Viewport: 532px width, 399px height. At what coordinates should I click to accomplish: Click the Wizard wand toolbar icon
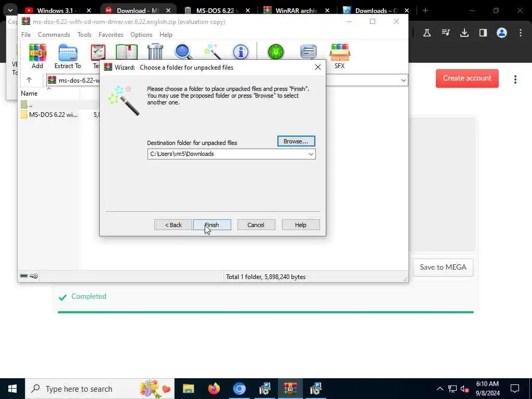[212, 52]
